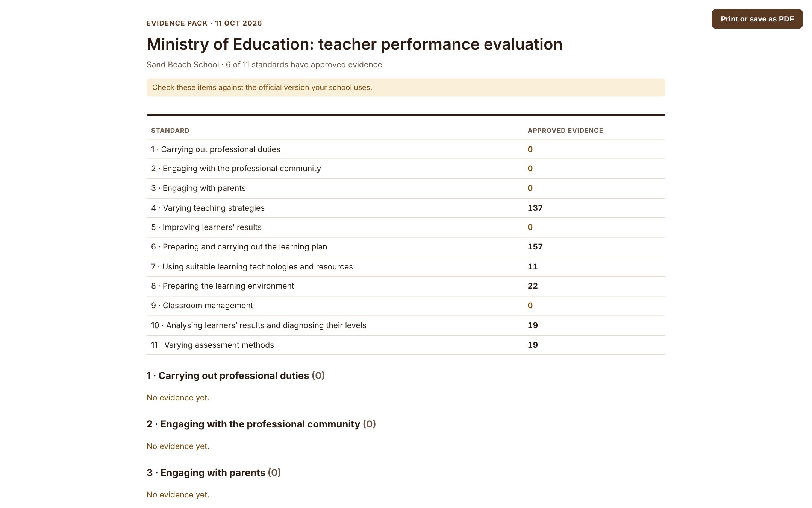Click the Engaging with parents table row

406,189
